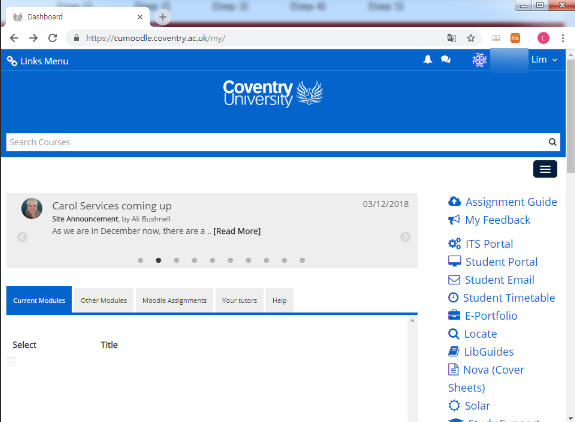This screenshot has width=575, height=422.
Task: Open the Help tab
Action: tap(279, 300)
